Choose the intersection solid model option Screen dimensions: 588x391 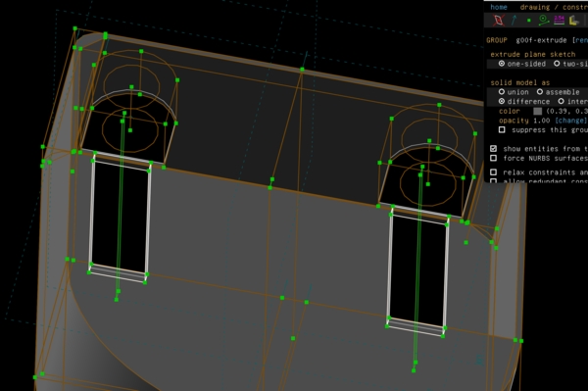(x=573, y=102)
